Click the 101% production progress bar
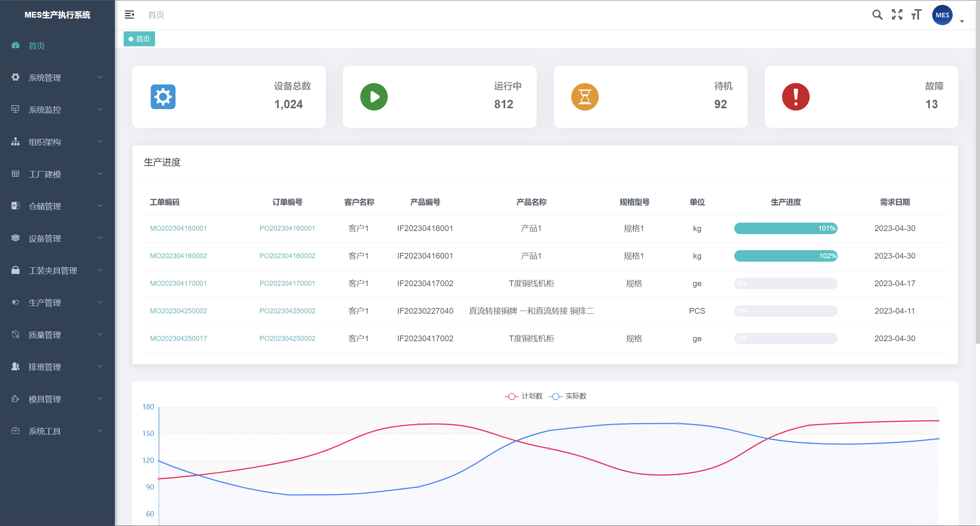Screen dimensions: 980x526 [x=786, y=228]
